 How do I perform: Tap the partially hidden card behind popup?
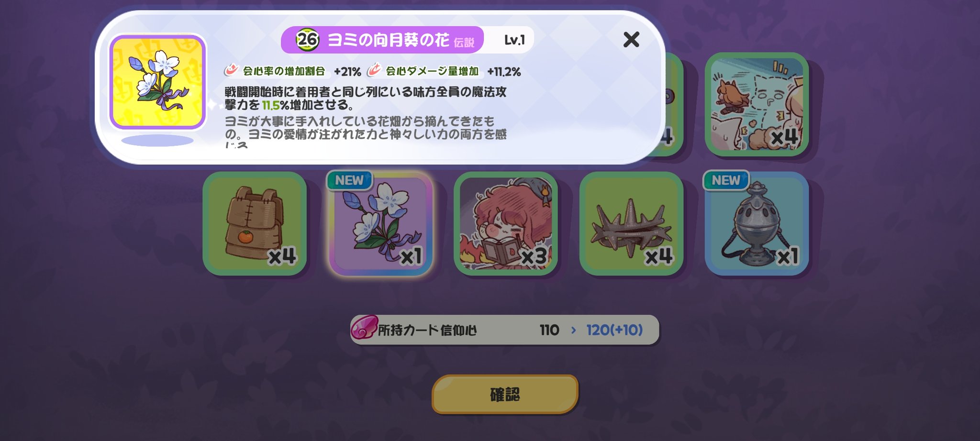(674, 104)
